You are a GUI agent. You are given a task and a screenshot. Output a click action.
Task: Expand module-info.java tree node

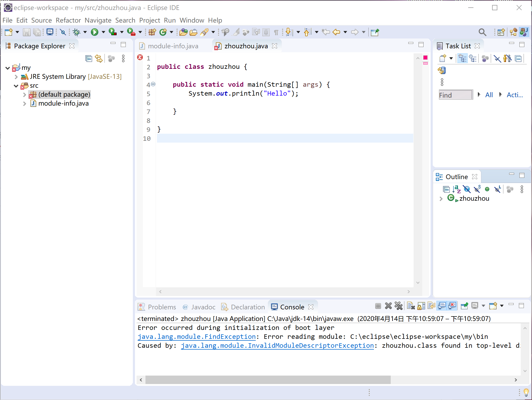point(24,104)
